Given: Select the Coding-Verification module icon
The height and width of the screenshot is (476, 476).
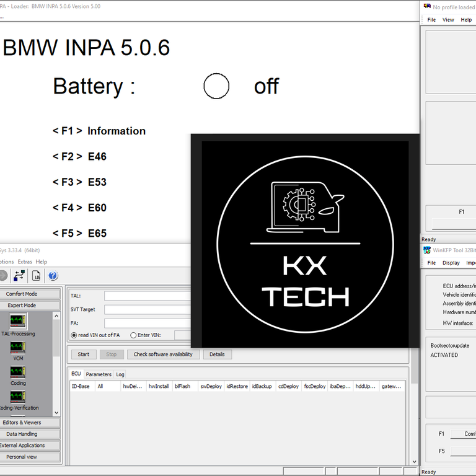Looking at the screenshot, I should coord(18,397).
